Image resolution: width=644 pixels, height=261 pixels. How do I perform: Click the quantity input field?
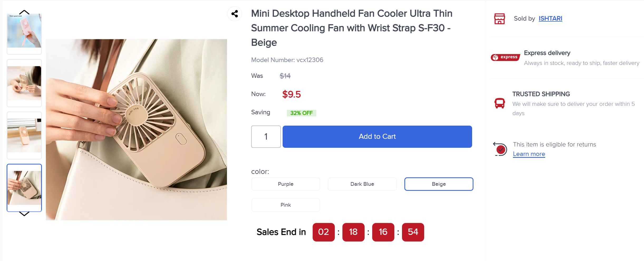point(266,137)
